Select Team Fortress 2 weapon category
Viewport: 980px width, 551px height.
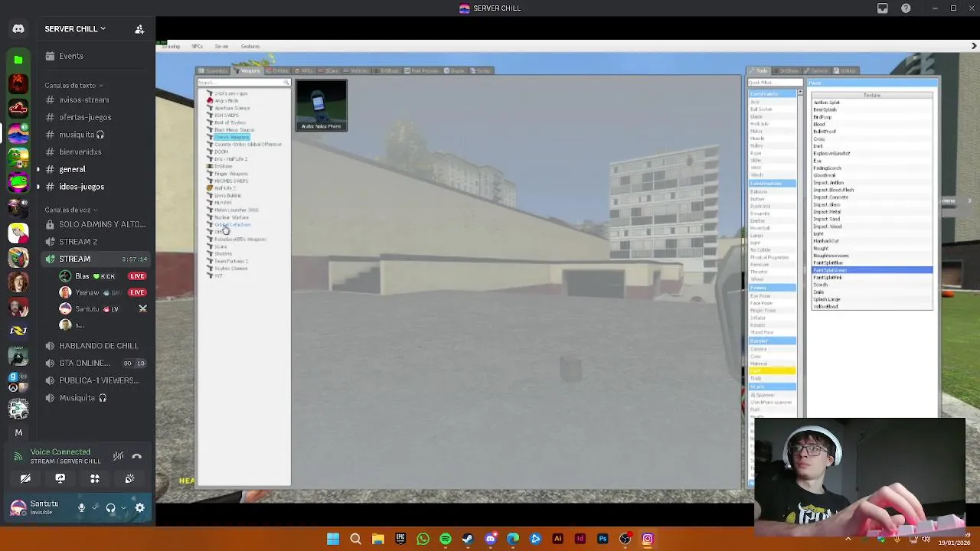230,262
